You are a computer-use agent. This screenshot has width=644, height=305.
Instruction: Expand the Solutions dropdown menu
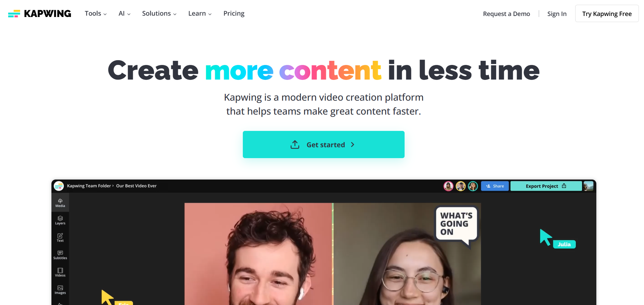tap(159, 14)
